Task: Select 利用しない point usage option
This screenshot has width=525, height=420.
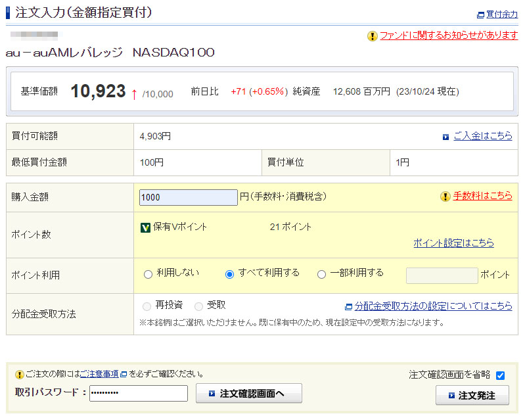Action: (148, 274)
